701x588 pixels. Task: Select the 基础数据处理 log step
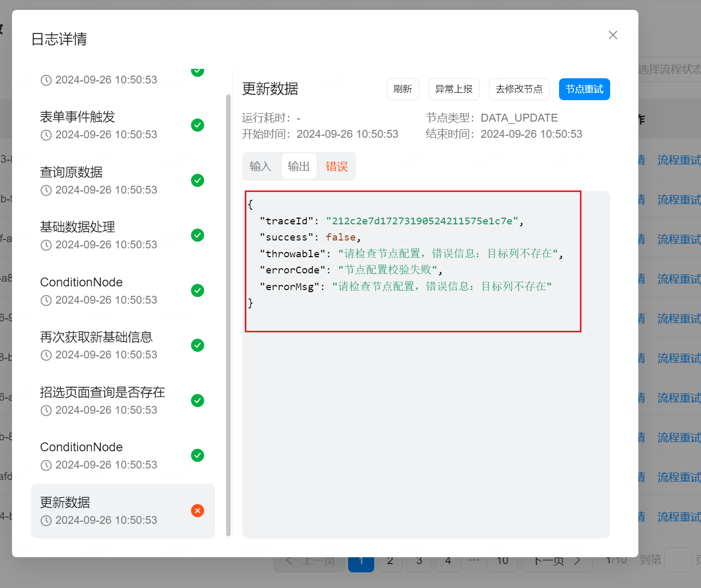click(123, 236)
